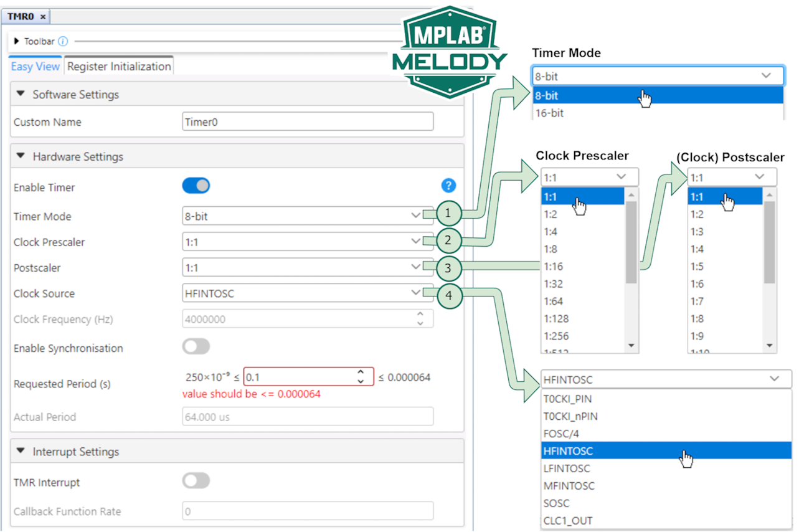Select T0CKI_PIN clock source

pos(666,399)
